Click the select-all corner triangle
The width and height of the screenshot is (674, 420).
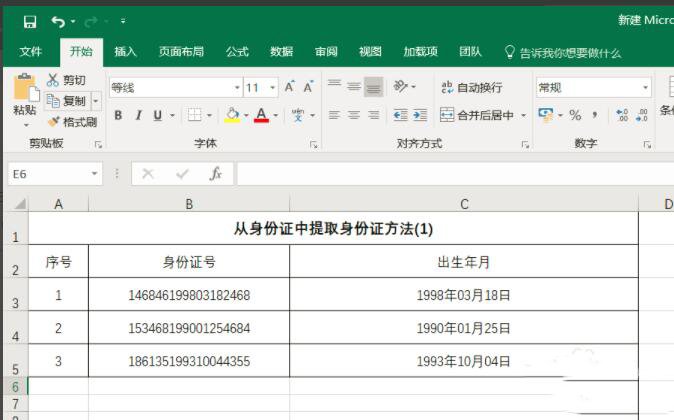[x=19, y=203]
